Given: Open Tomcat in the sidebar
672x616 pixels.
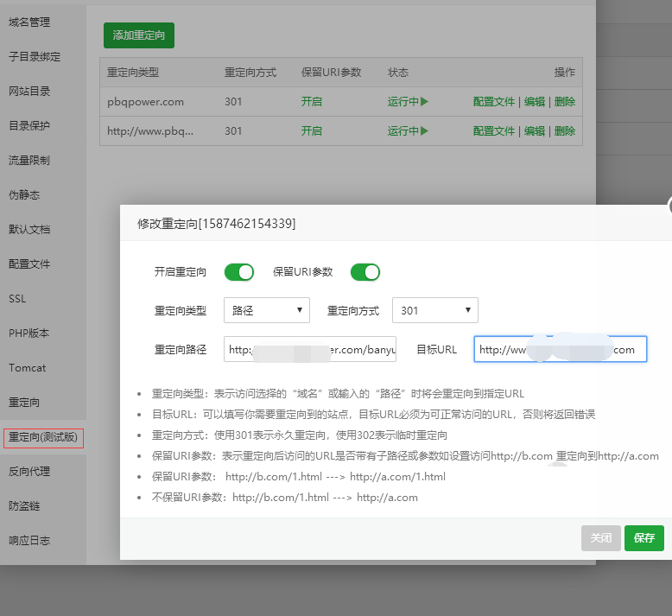Looking at the screenshot, I should [28, 368].
